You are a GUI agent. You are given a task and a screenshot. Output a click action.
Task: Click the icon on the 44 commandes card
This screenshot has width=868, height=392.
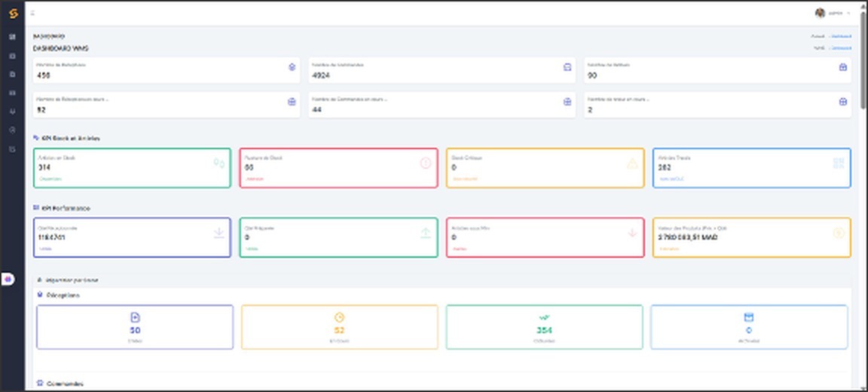click(x=567, y=102)
